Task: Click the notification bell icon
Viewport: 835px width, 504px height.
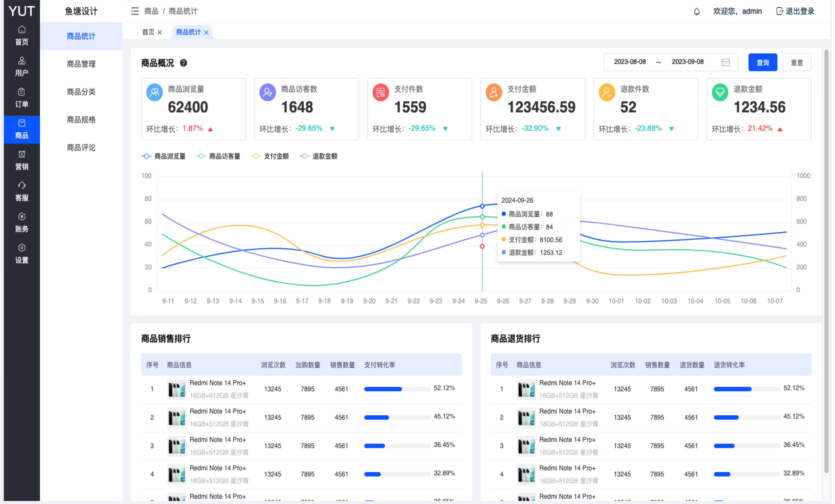Action: tap(696, 11)
